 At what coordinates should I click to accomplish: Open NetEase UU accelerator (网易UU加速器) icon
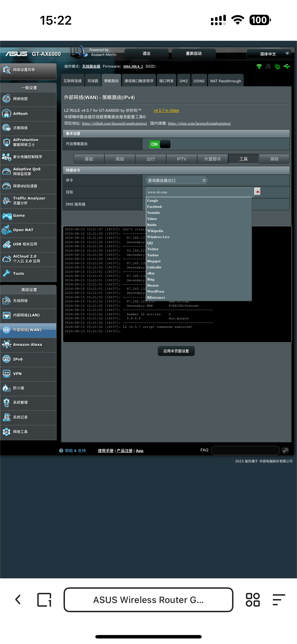coord(7,186)
